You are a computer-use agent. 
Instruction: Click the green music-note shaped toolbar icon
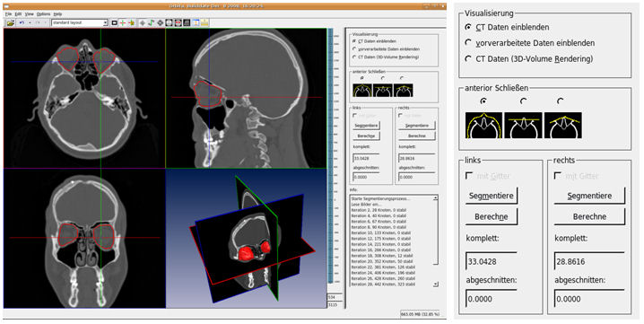point(152,23)
